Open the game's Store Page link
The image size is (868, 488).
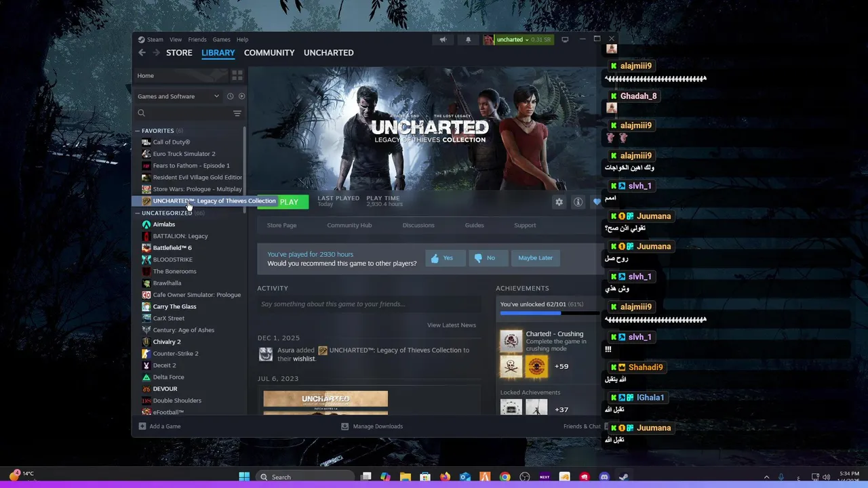281,225
